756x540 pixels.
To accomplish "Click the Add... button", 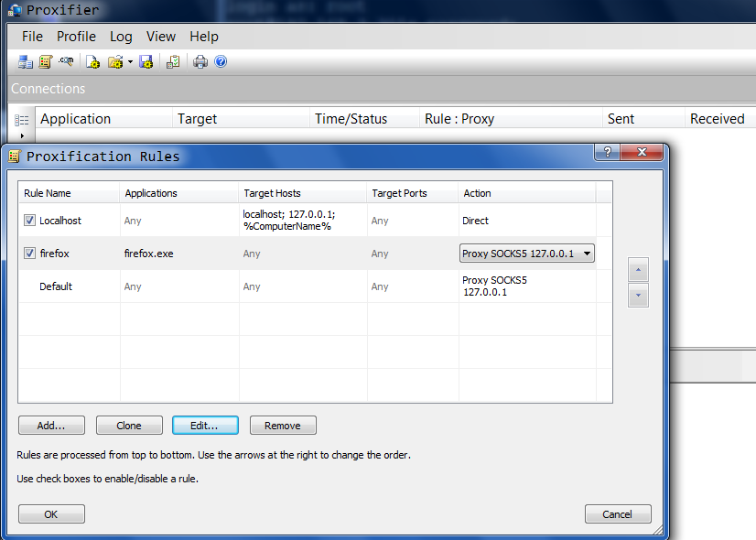I will [x=51, y=426].
